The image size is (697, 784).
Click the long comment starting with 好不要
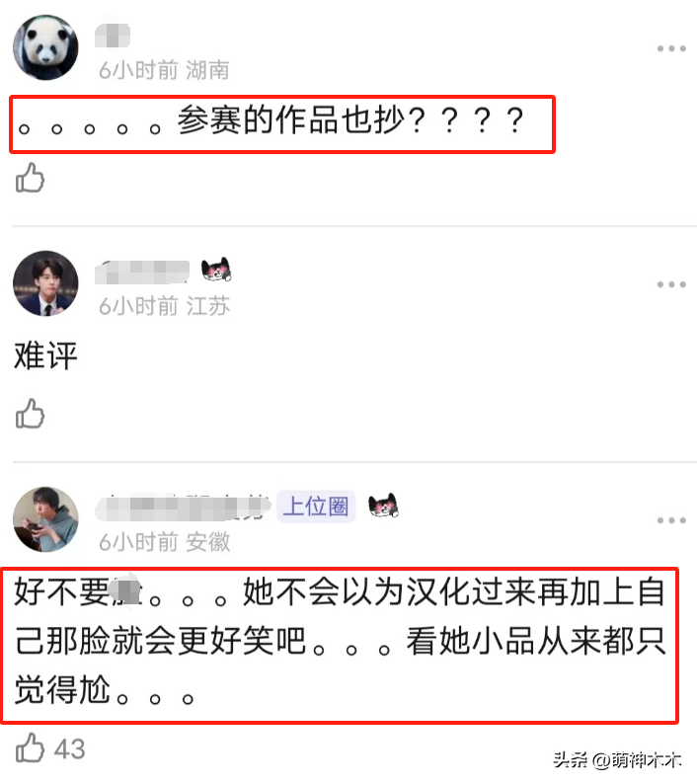click(x=340, y=641)
